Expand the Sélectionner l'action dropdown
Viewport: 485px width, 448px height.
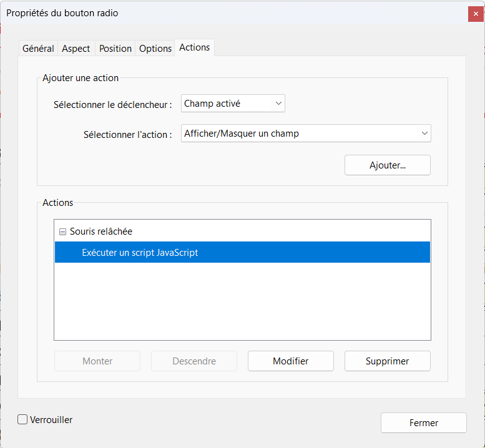[306, 134]
